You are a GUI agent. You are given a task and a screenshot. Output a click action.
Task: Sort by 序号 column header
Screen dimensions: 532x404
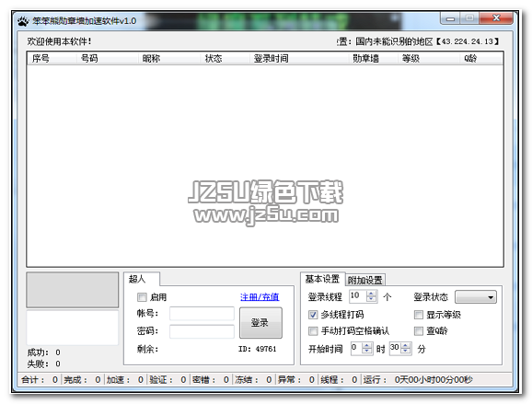pyautogui.click(x=52, y=58)
